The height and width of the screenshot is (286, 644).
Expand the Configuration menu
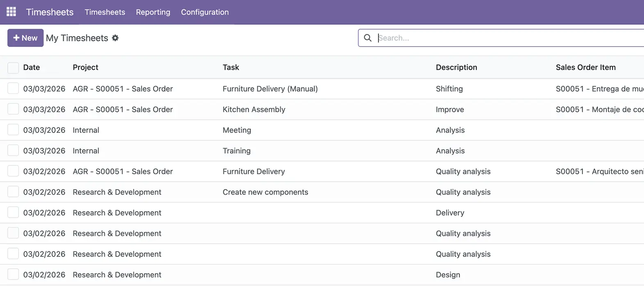[x=205, y=12]
